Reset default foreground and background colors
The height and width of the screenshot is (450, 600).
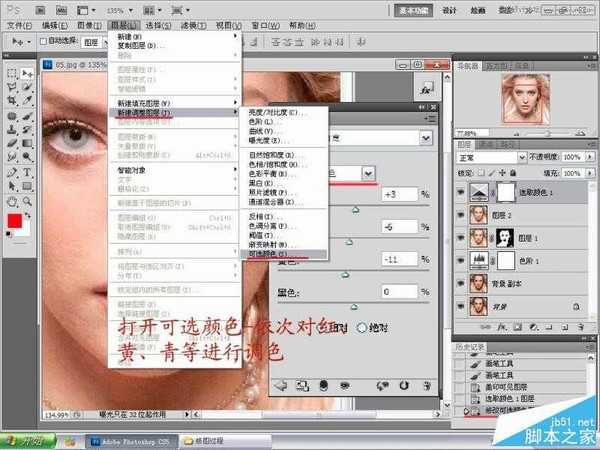pos(9,234)
